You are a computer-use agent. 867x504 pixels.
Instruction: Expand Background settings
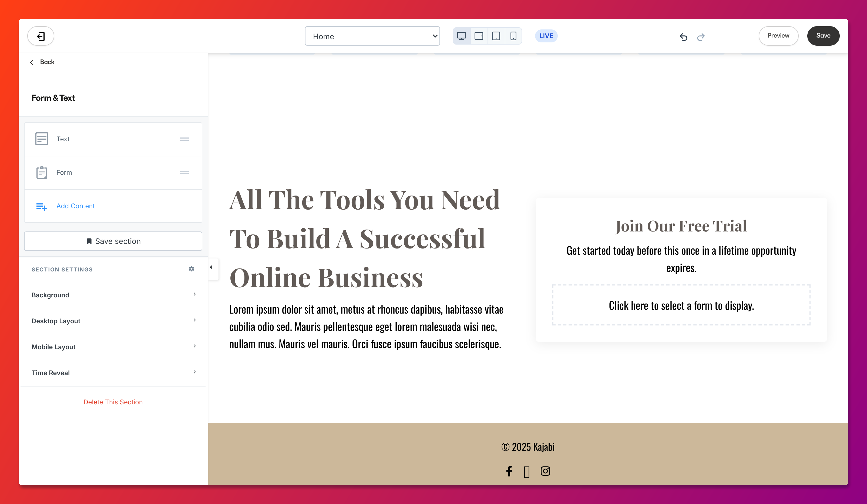coord(113,295)
